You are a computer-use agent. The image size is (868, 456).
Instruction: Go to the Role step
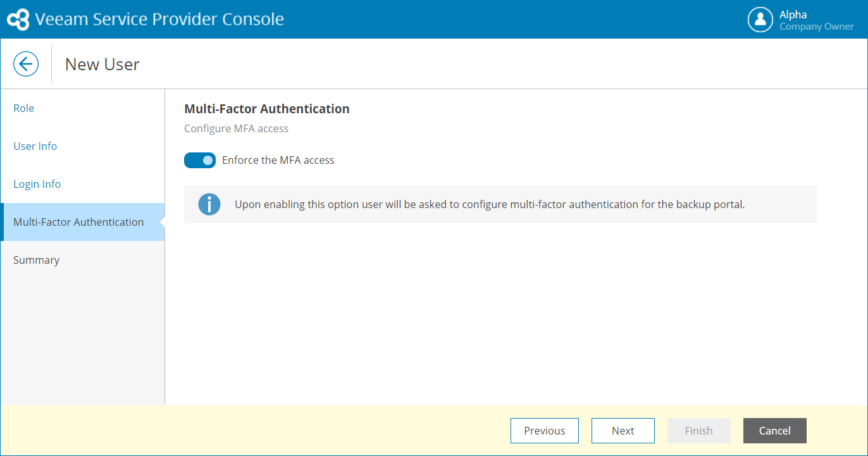tap(24, 108)
